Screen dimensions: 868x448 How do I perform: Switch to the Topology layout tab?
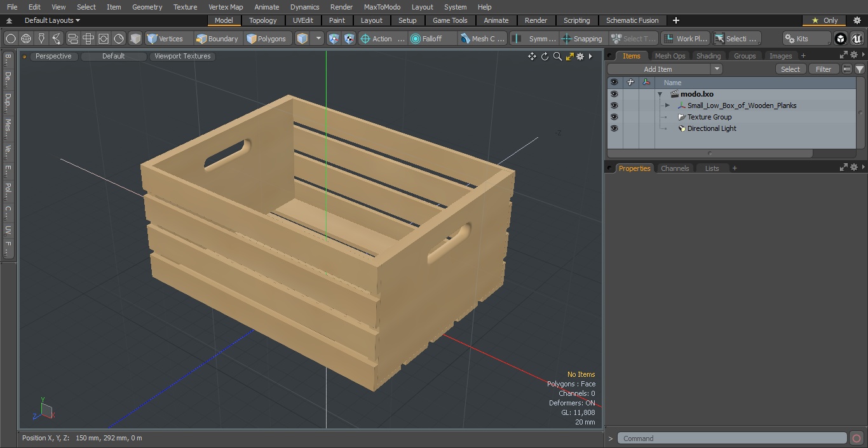click(263, 20)
